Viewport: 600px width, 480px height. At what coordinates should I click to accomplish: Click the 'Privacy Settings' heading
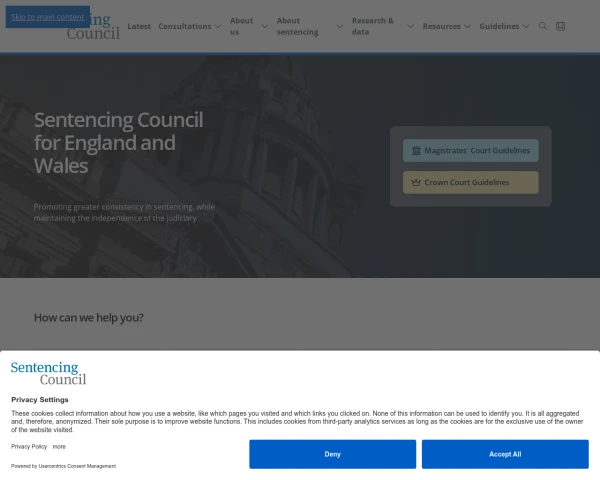[40, 400]
